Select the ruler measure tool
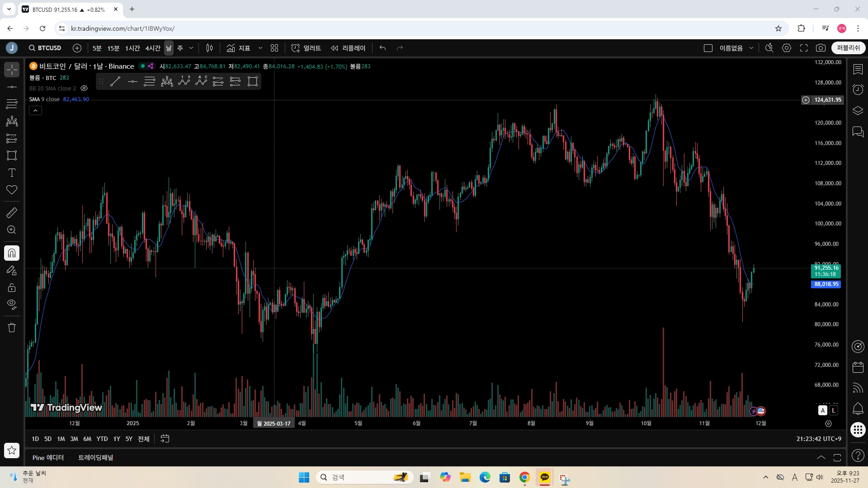Image resolution: width=868 pixels, height=488 pixels. point(12,212)
